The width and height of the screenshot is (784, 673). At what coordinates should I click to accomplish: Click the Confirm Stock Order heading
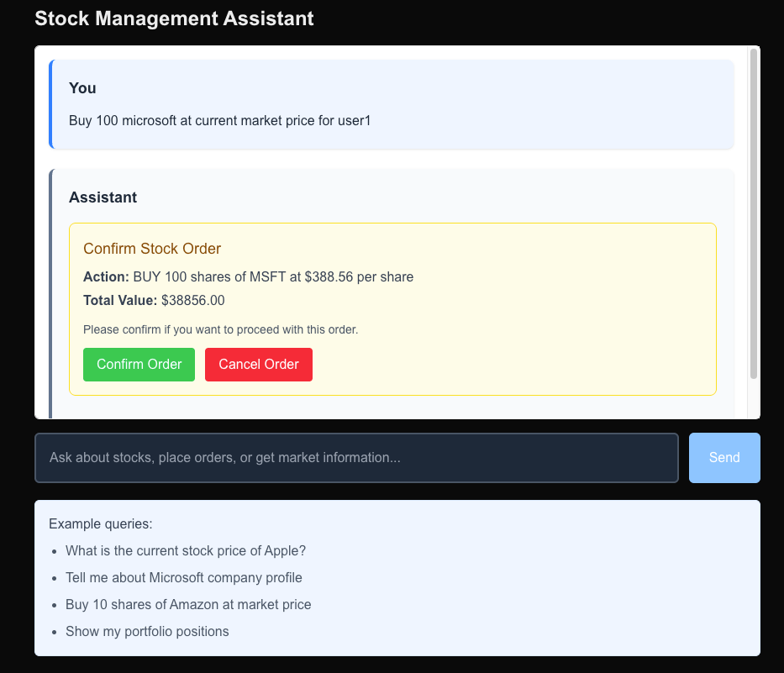click(x=152, y=249)
